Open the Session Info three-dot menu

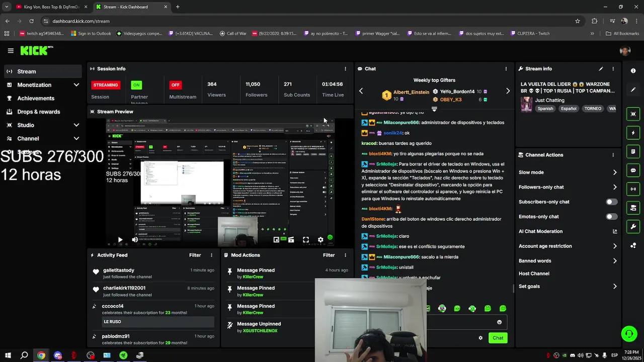coord(345,69)
